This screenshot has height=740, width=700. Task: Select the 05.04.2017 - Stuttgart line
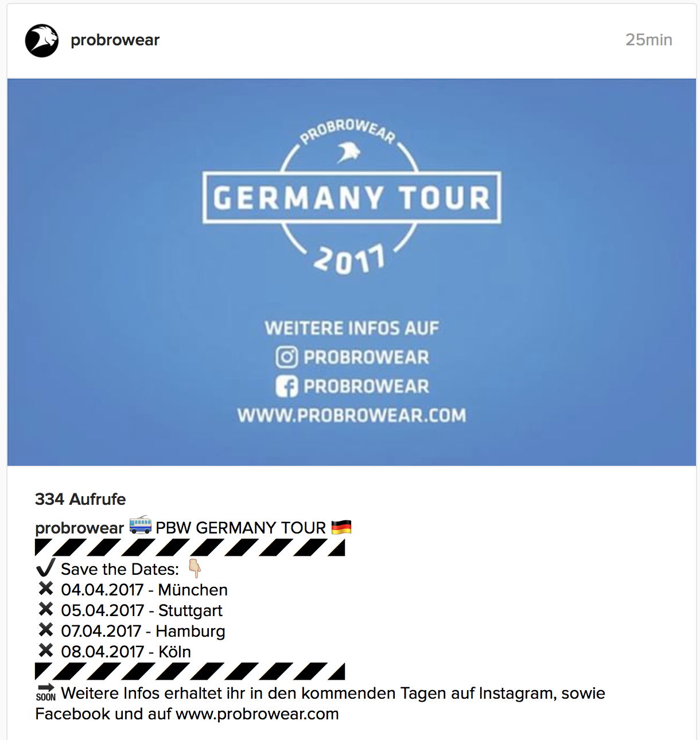tap(142, 610)
